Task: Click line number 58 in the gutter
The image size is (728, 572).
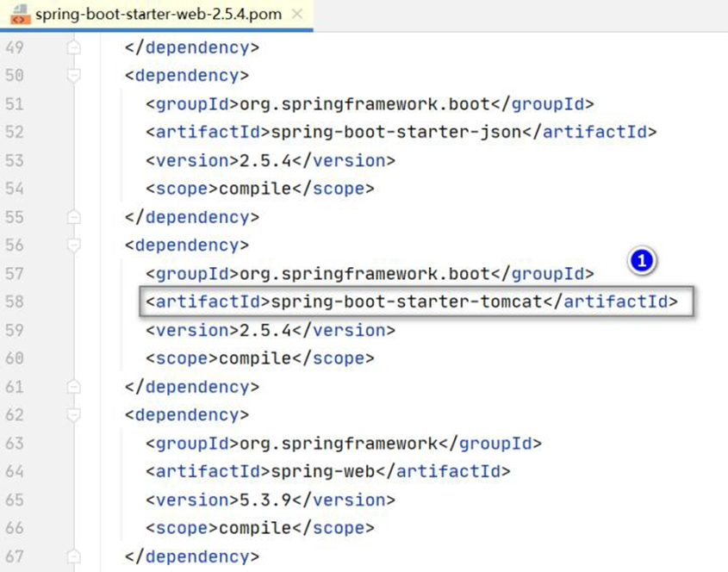Action: [x=15, y=302]
